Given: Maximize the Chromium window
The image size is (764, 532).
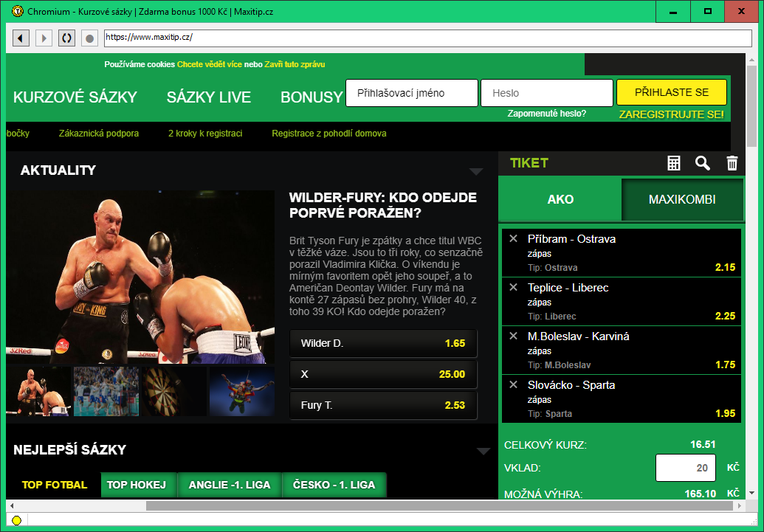Looking at the screenshot, I should 707,12.
